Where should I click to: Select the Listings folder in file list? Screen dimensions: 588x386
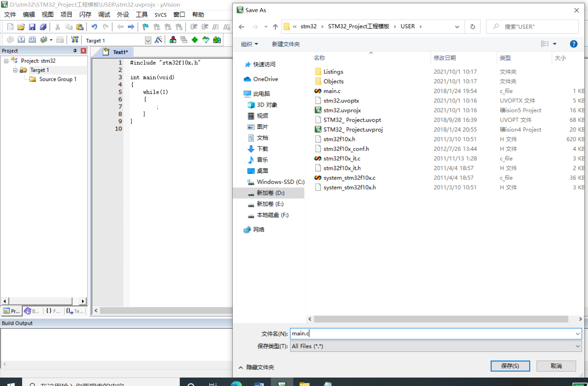click(x=333, y=72)
